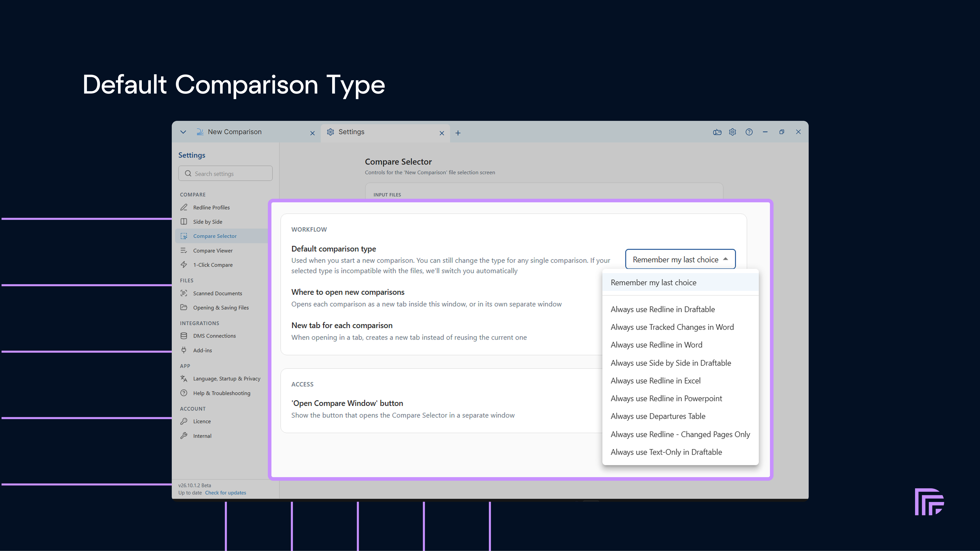Click Where to open new comparisons label
Image resolution: width=980 pixels, height=551 pixels.
[348, 292]
